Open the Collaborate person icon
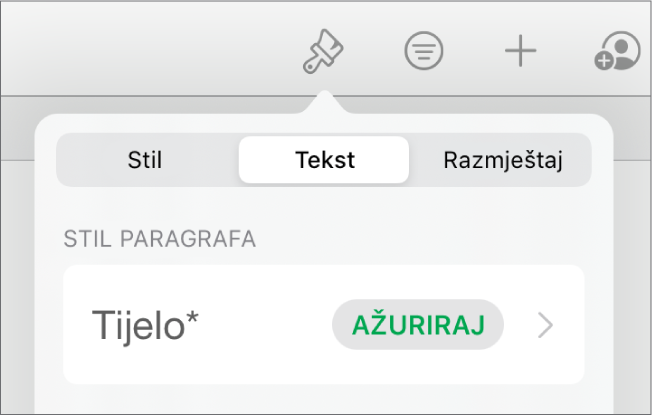The width and height of the screenshot is (652, 415). (x=617, y=52)
